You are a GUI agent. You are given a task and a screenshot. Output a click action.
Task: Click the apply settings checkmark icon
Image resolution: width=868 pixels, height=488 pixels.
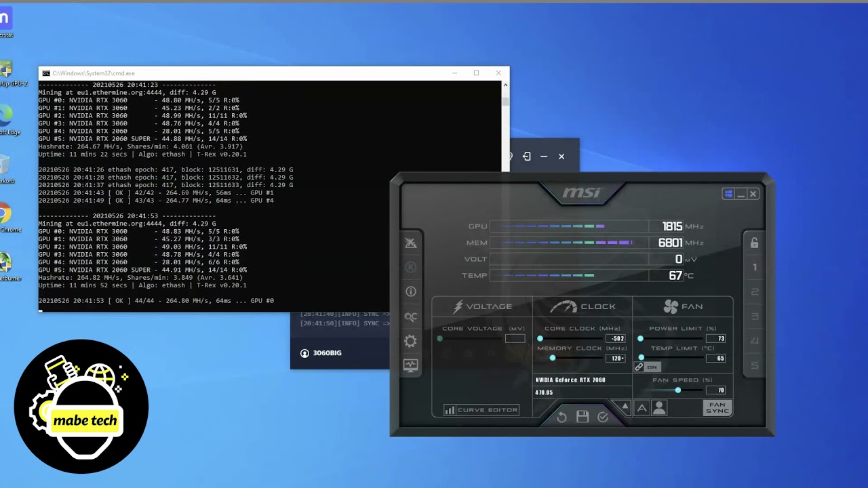tap(603, 417)
